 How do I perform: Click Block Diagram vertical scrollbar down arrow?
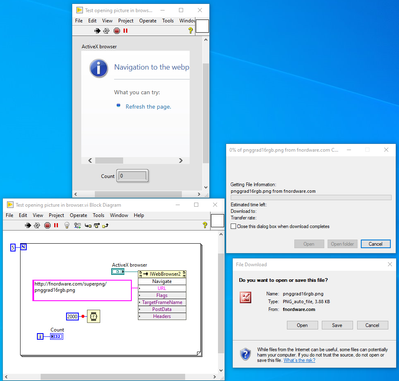coord(221,371)
